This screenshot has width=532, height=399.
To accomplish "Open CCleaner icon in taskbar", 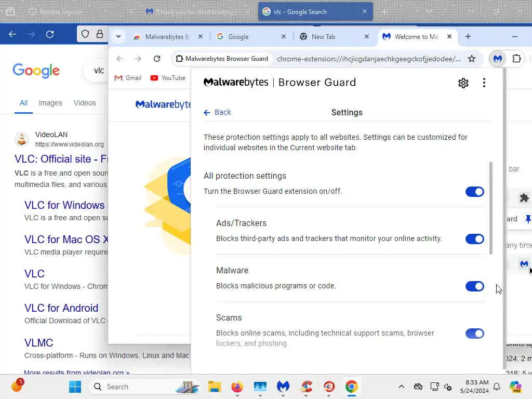I will (306, 387).
